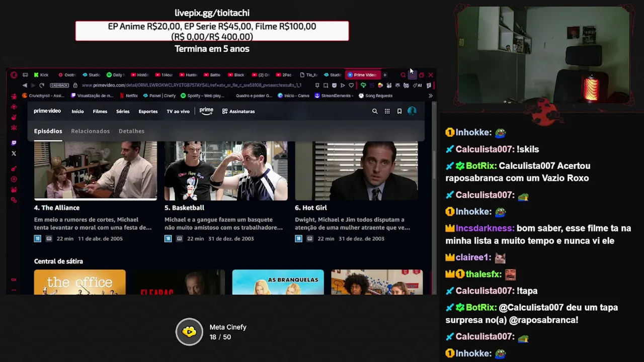Click the Opera GX logo menu icon
The image size is (644, 362).
[x=14, y=75]
